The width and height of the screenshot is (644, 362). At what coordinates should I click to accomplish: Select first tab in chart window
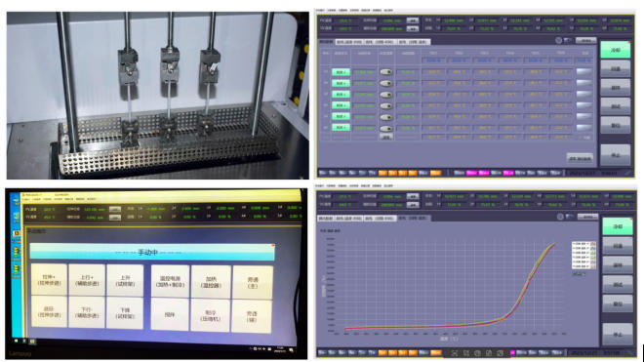(x=326, y=219)
